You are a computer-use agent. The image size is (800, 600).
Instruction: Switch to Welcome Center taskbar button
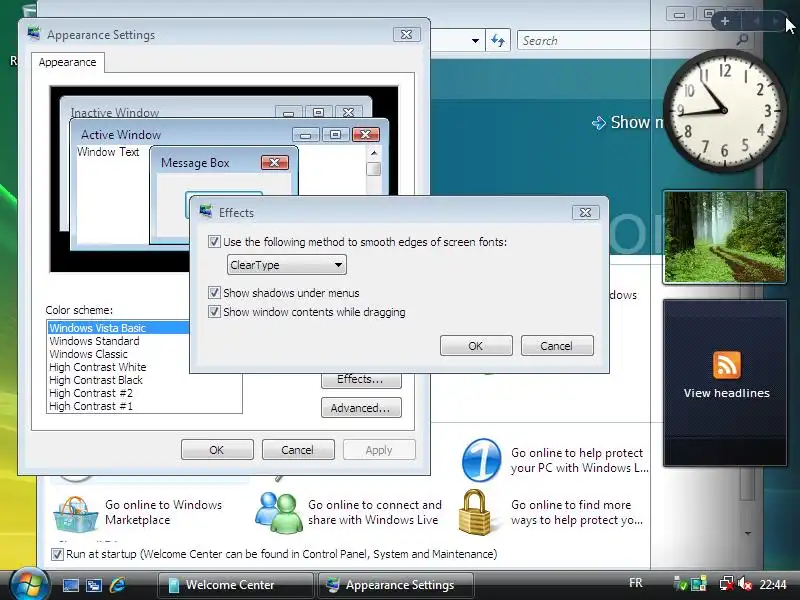coord(236,585)
